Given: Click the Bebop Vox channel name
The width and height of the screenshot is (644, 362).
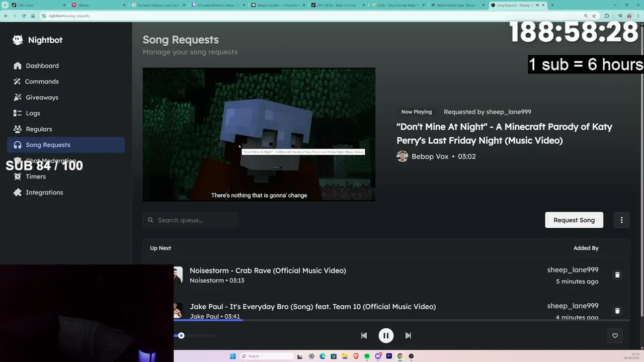Looking at the screenshot, I should 430,156.
